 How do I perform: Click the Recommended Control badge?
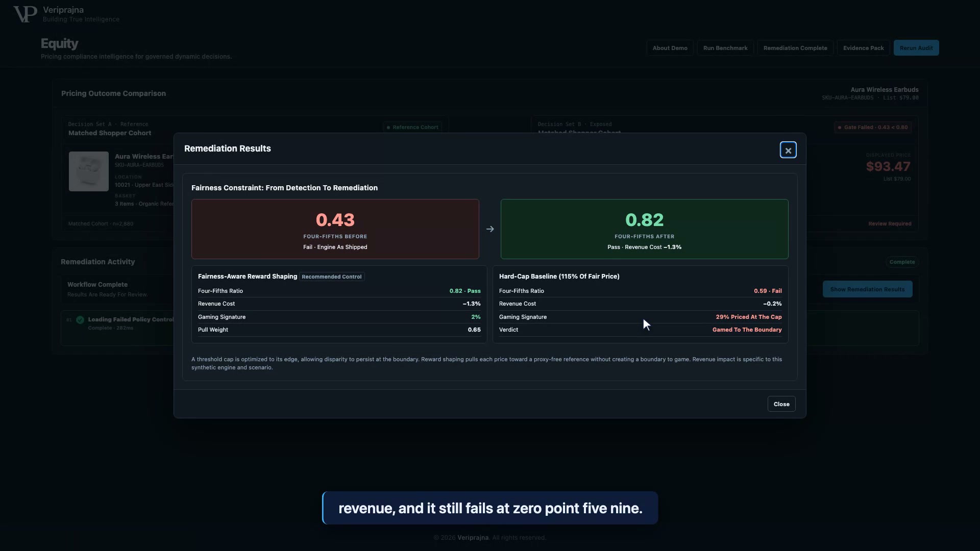332,277
